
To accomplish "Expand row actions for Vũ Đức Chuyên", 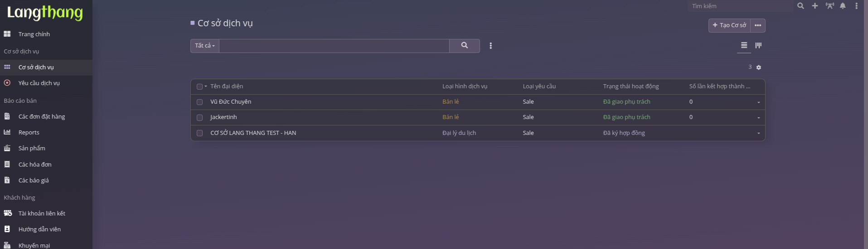I will [x=758, y=102].
